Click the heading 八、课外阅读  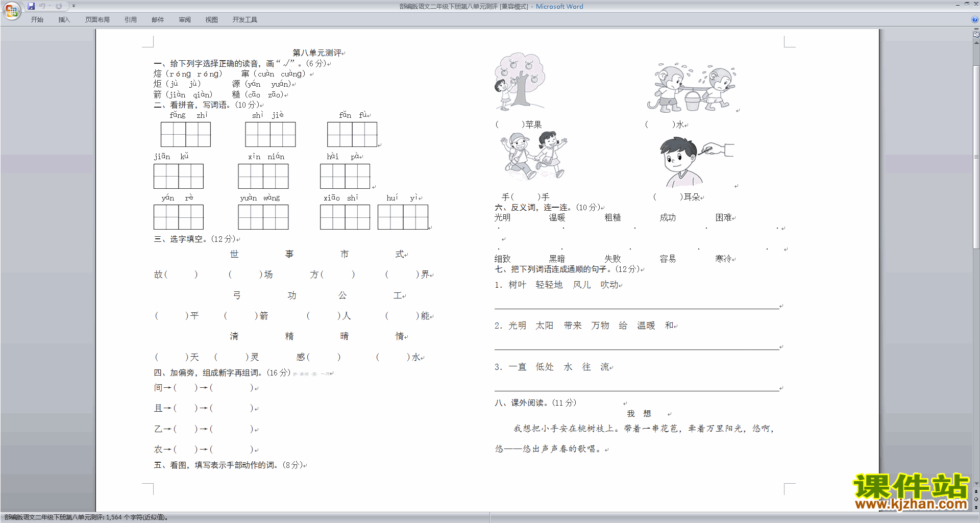tap(535, 403)
